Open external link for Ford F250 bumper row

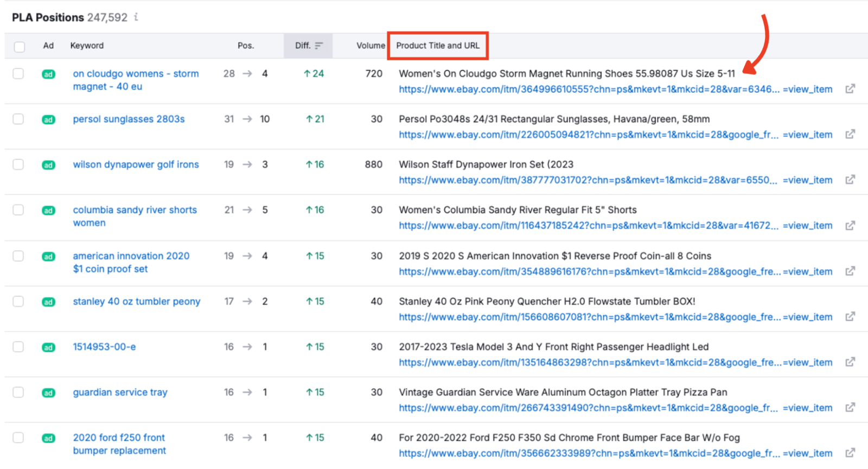tap(850, 453)
